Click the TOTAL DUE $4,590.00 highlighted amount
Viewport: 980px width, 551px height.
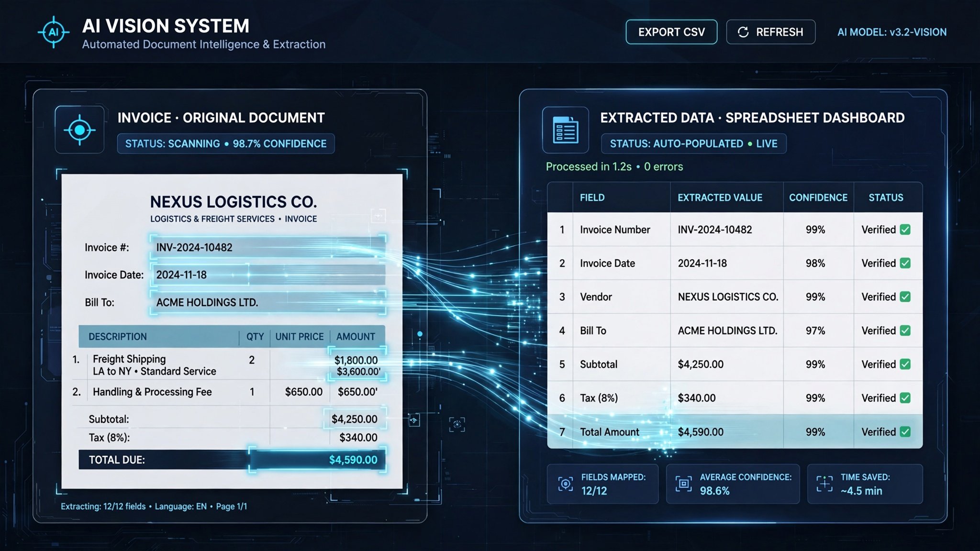click(317, 460)
